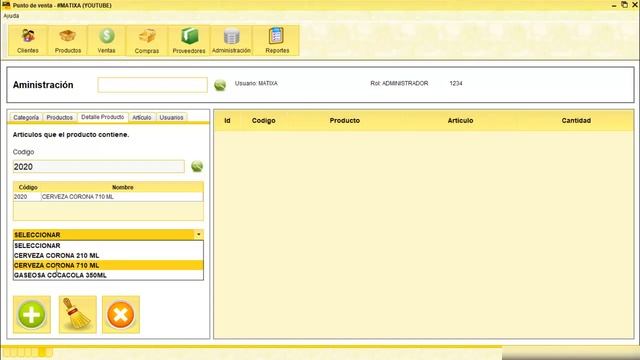Open the Administración module
The height and width of the screenshot is (360, 640).
[x=231, y=40]
